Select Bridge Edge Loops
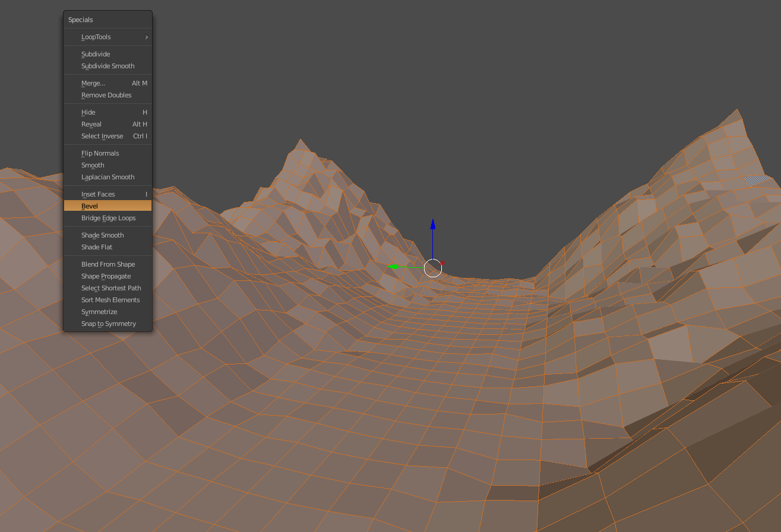Screen dimensions: 781x532 coord(107,218)
